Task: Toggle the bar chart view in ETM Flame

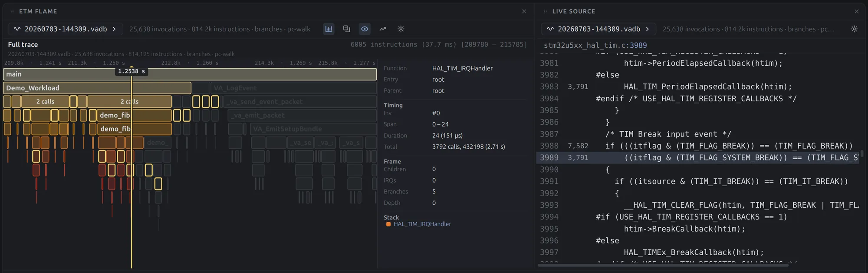Action: (329, 29)
